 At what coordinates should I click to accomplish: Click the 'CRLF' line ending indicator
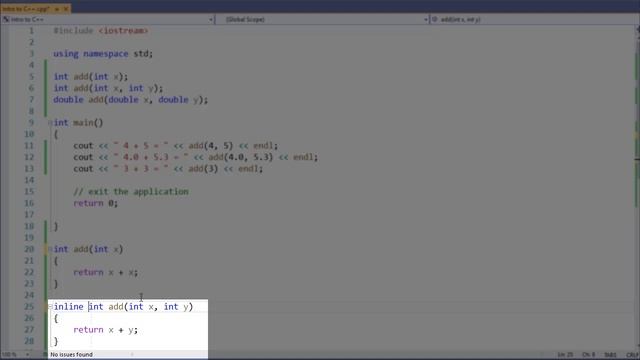pos(632,355)
